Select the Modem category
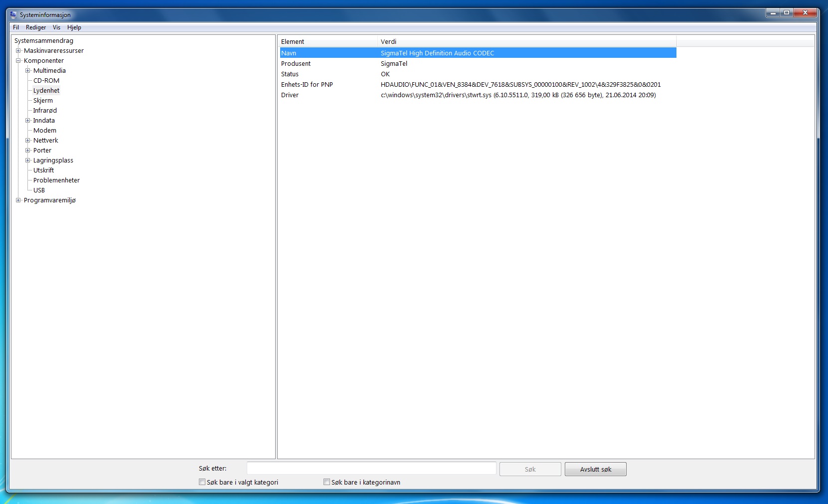Image resolution: width=828 pixels, height=504 pixels. [45, 131]
